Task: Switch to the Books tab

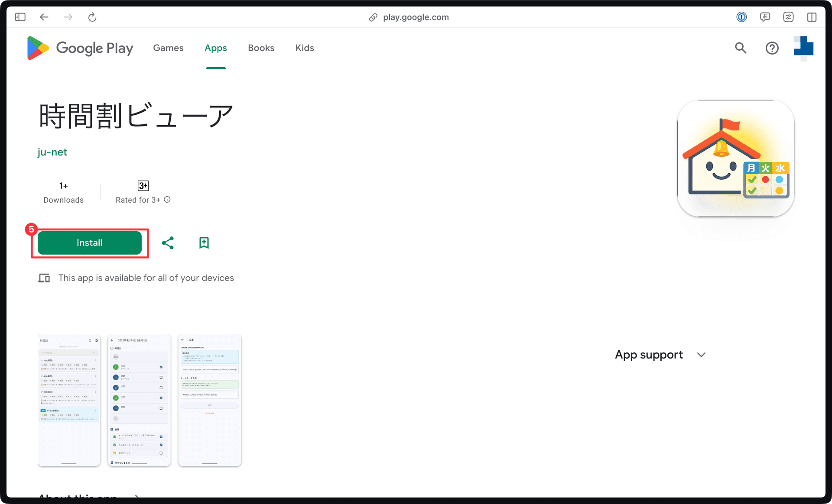Action: coord(261,48)
